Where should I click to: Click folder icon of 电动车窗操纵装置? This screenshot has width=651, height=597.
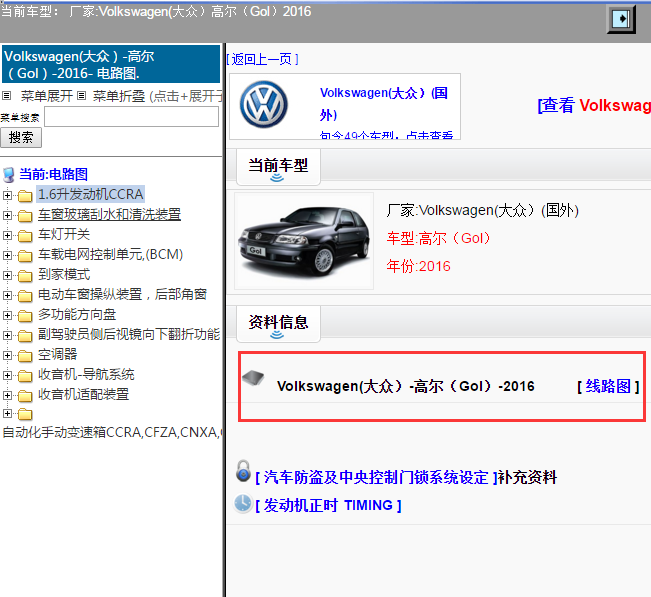pyautogui.click(x=25, y=296)
